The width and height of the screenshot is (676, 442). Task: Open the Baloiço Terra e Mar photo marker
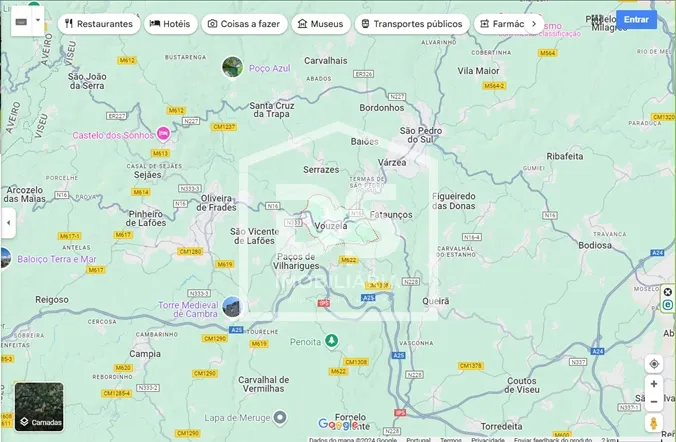[x=5, y=258]
